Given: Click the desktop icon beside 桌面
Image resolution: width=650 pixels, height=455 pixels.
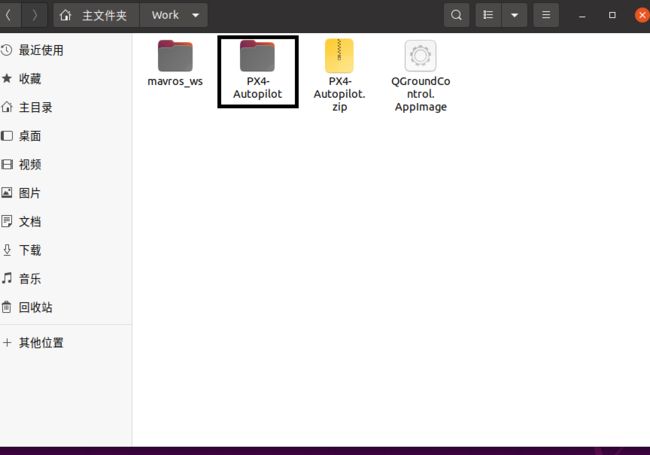Looking at the screenshot, I should tap(7, 136).
